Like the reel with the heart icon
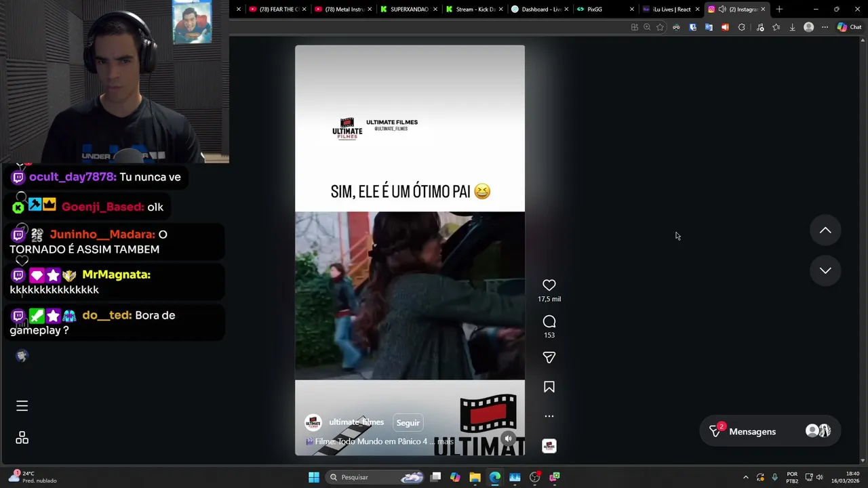Image resolution: width=868 pixels, height=488 pixels. pos(549,285)
